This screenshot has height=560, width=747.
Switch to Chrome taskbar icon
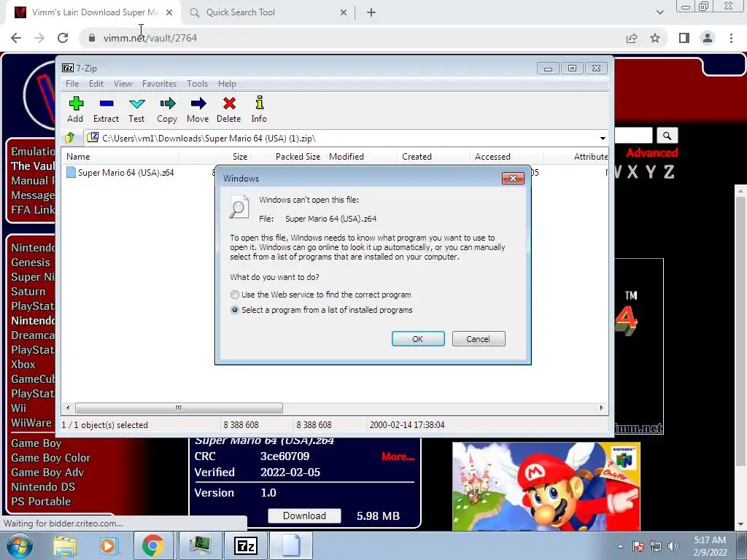pos(152,545)
